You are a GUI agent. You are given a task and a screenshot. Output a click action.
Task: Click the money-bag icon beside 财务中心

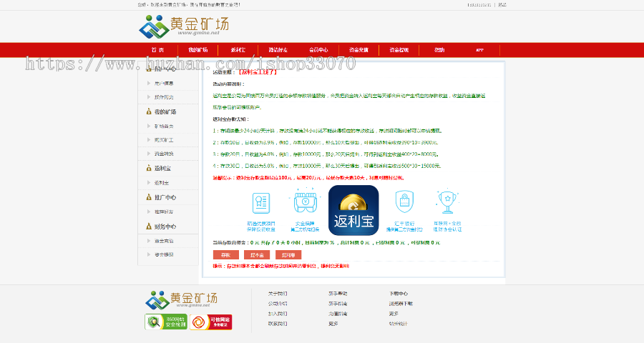149,227
